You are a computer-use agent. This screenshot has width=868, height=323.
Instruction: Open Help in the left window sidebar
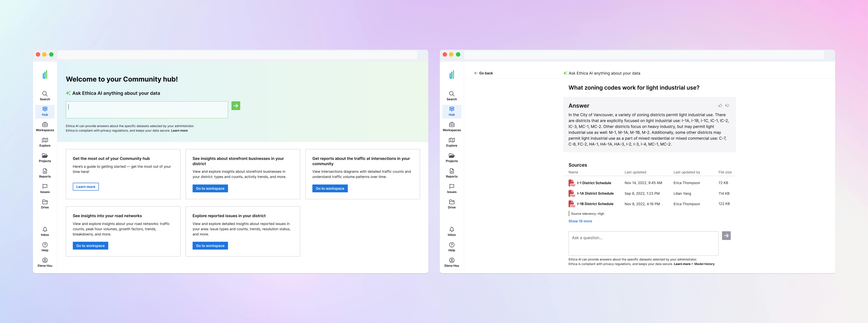click(x=45, y=247)
